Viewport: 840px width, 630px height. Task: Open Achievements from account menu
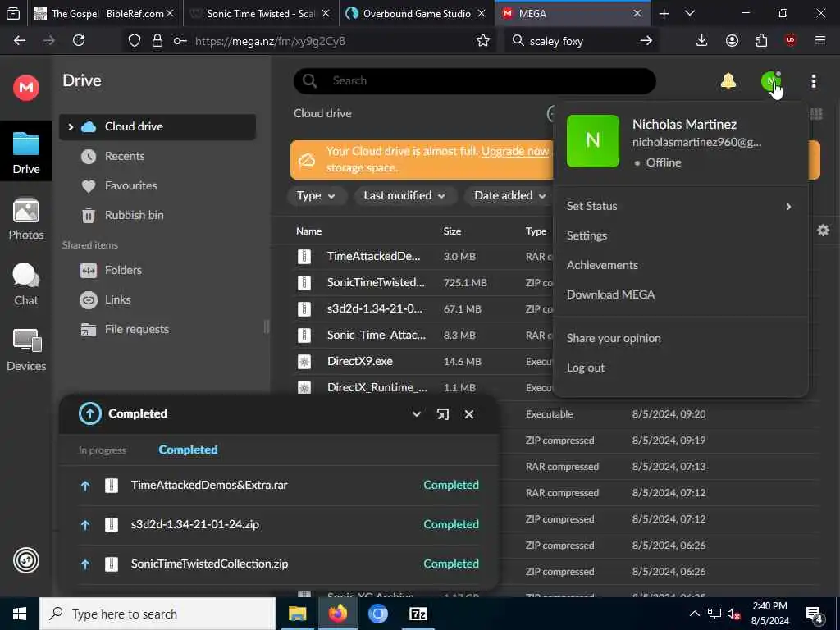pyautogui.click(x=602, y=265)
